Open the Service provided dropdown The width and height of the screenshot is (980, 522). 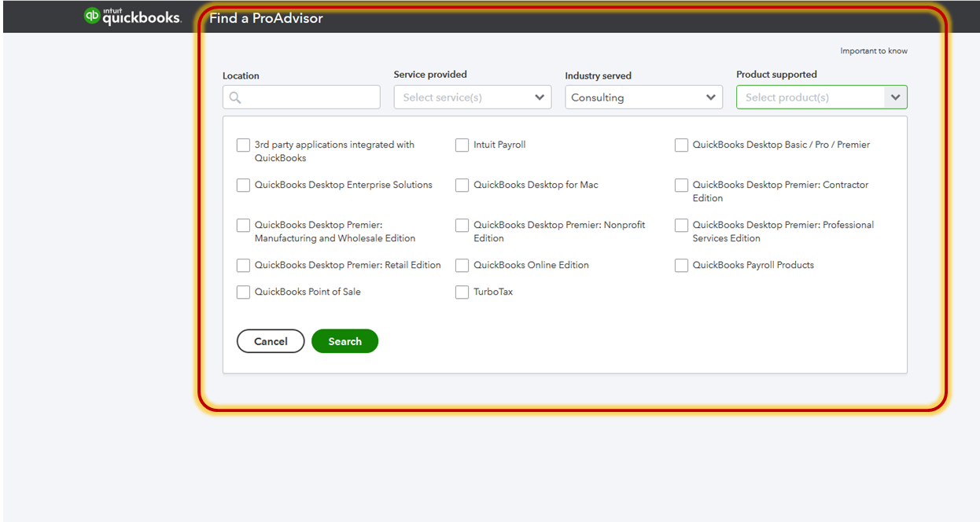pyautogui.click(x=473, y=97)
